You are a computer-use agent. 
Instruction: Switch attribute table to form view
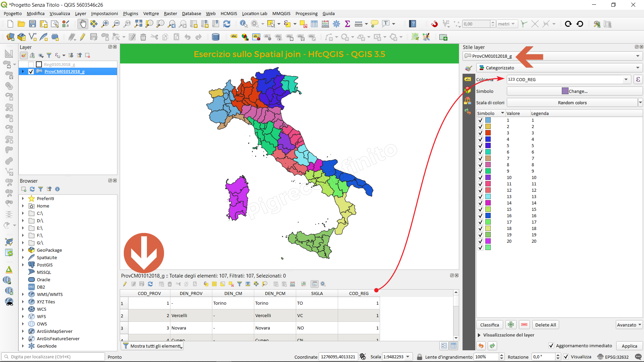pyautogui.click(x=444, y=346)
